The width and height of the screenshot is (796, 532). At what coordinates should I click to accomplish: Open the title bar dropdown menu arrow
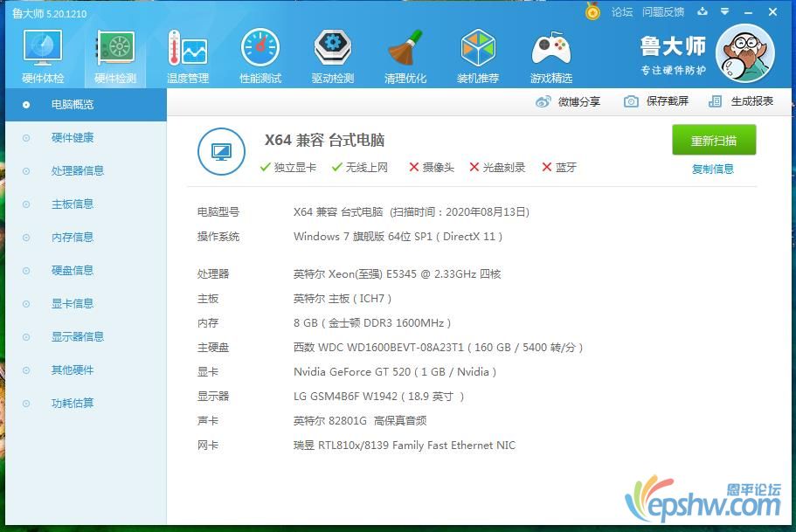[x=725, y=11]
